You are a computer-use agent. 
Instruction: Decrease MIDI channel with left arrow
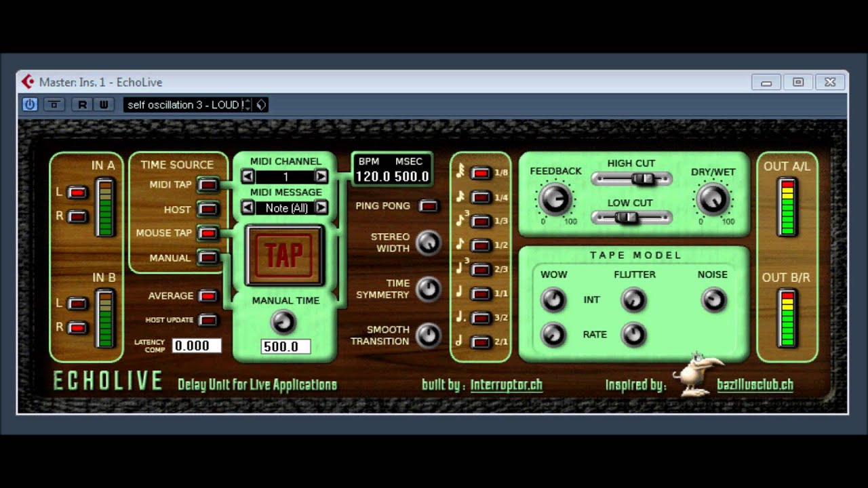[x=248, y=176]
